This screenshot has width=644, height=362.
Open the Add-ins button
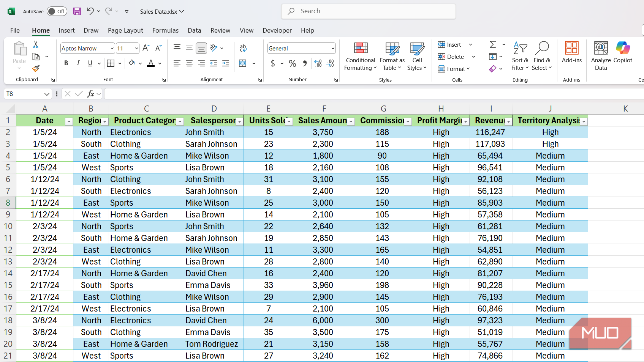pyautogui.click(x=572, y=52)
